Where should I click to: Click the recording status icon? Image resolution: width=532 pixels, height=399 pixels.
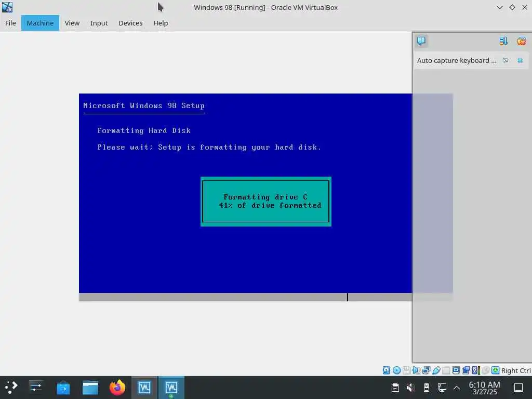[x=466, y=370]
